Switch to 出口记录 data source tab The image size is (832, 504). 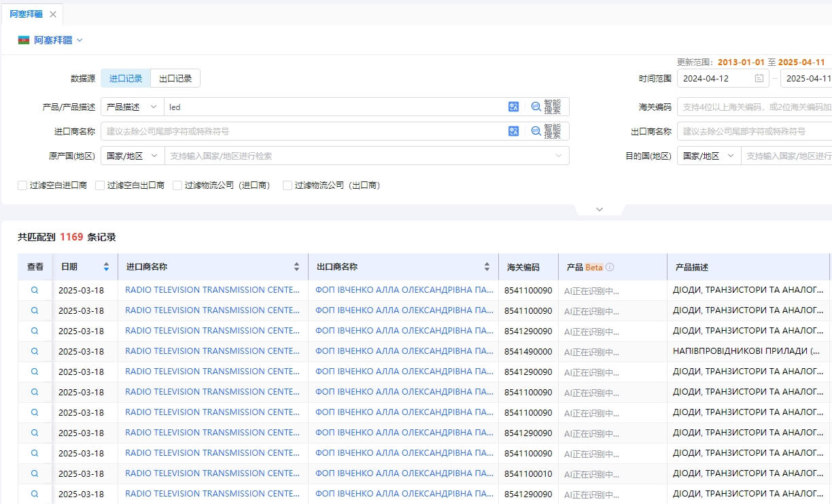pyautogui.click(x=175, y=79)
